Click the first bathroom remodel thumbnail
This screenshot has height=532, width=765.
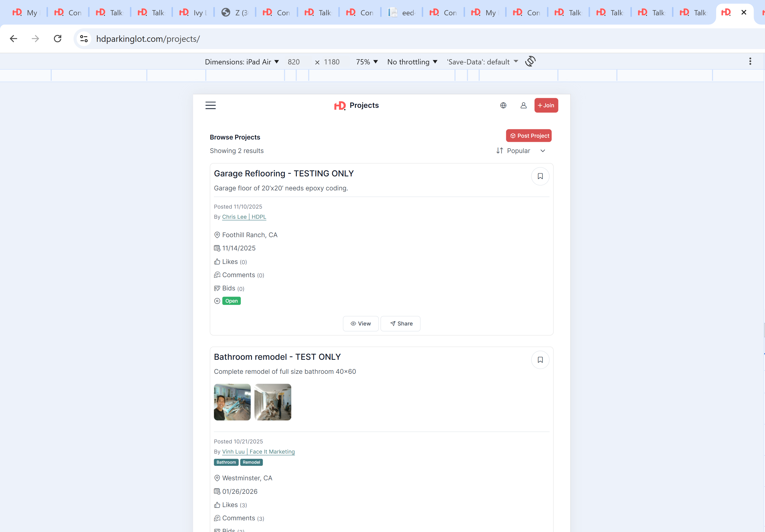(232, 402)
